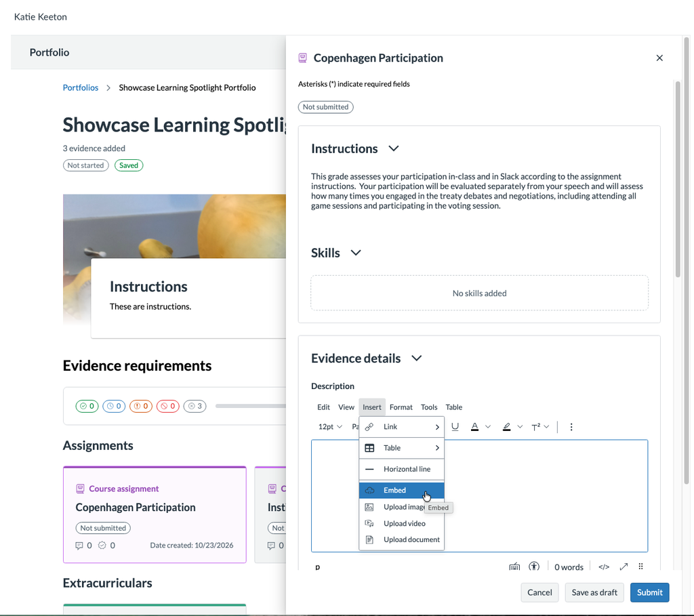Submit the evidence

pyautogui.click(x=649, y=592)
